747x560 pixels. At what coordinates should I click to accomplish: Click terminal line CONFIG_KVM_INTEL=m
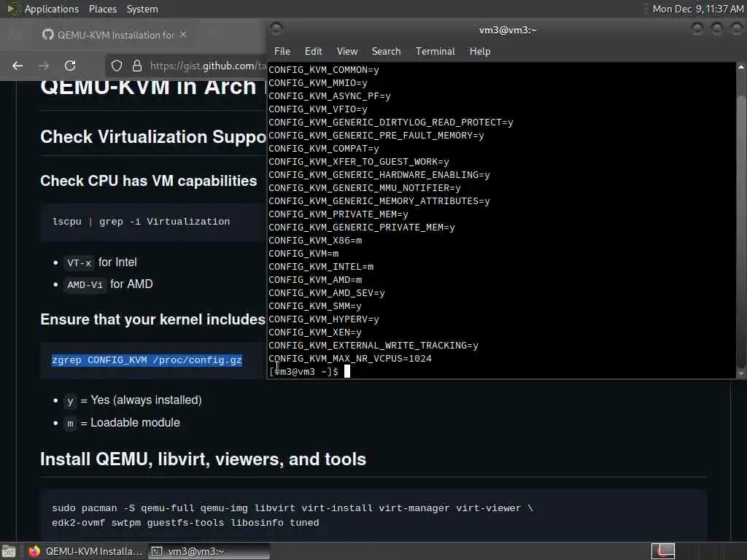pos(321,267)
